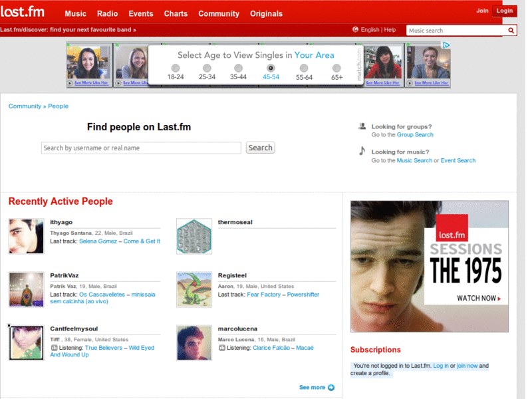Open the Community menu
The height and width of the screenshot is (399, 532).
click(x=219, y=13)
